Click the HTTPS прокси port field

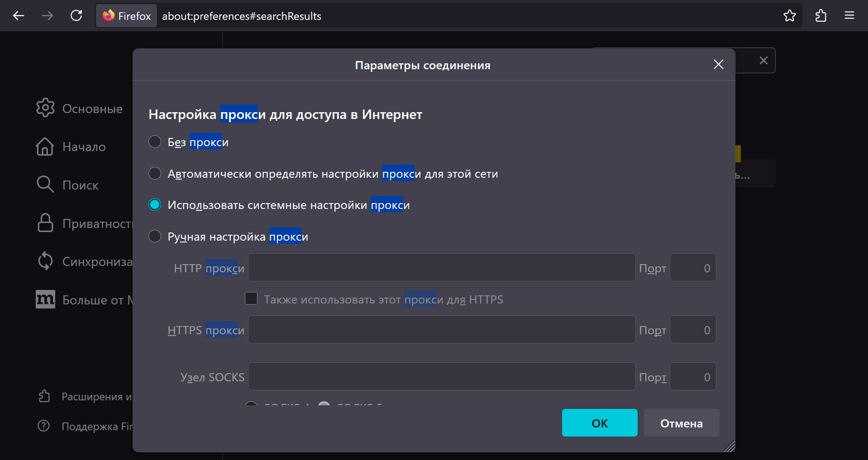[693, 330]
